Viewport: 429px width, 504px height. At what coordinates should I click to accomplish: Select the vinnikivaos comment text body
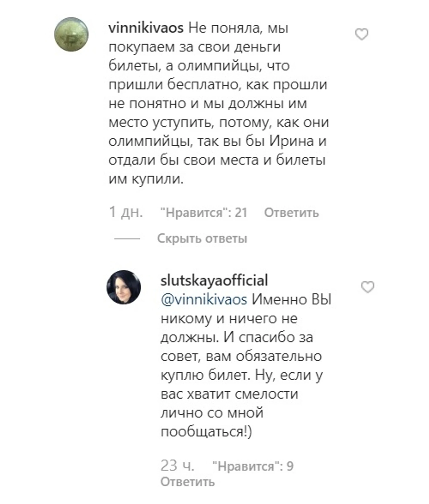tap(219, 103)
